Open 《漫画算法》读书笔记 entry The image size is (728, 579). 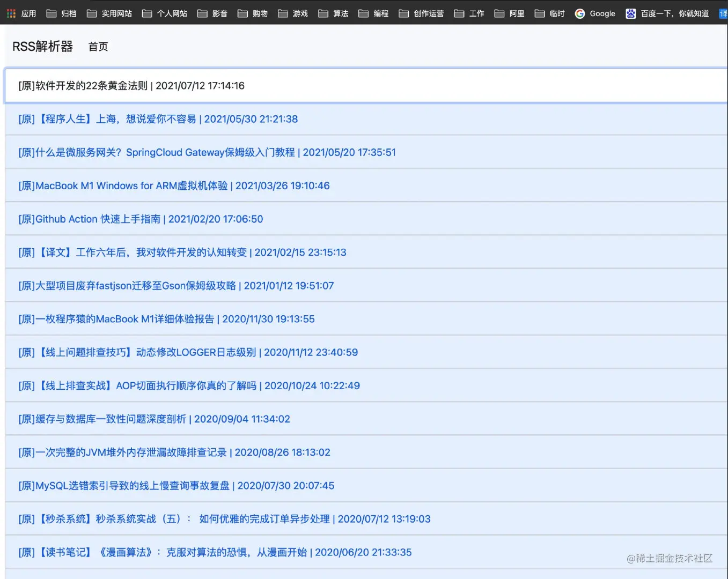point(366,552)
